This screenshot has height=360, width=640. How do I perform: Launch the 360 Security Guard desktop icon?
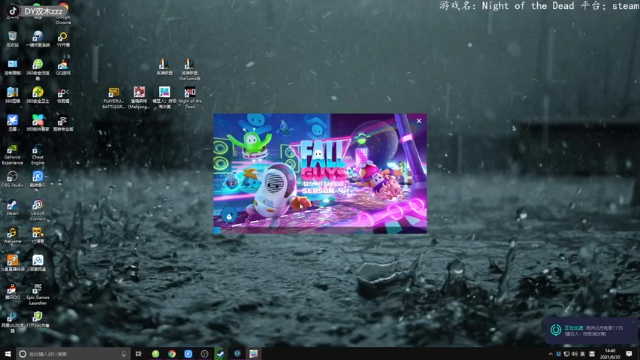pos(38,95)
